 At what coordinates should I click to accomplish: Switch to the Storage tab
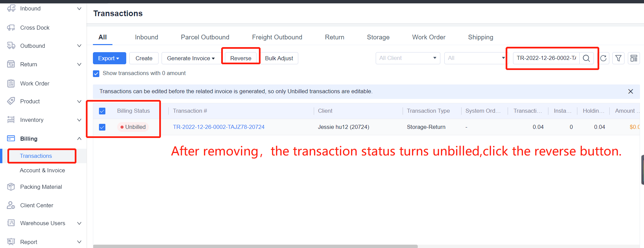(x=378, y=37)
